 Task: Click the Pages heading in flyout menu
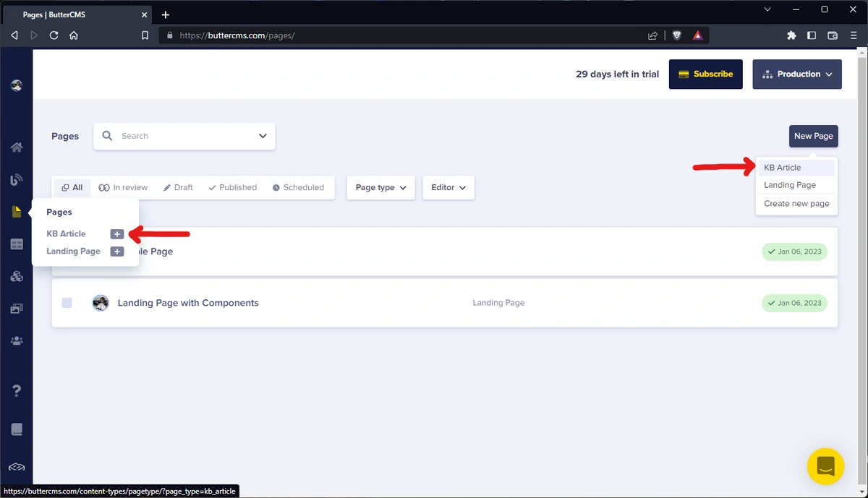pos(59,212)
